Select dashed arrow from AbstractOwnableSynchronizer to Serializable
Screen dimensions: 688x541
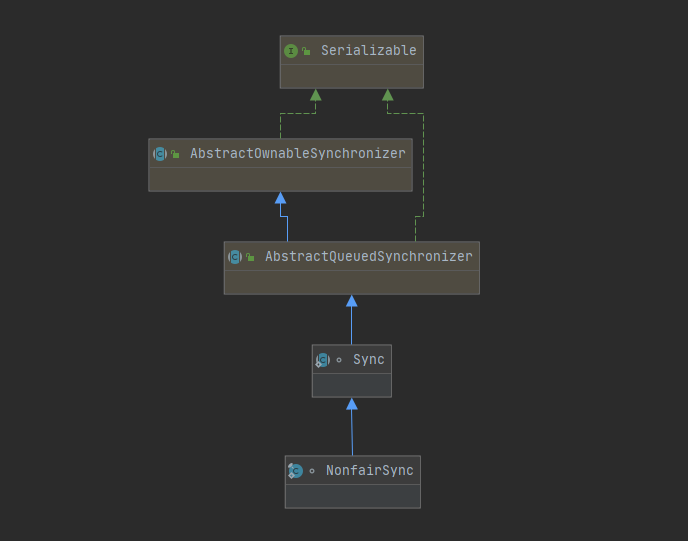(298, 113)
